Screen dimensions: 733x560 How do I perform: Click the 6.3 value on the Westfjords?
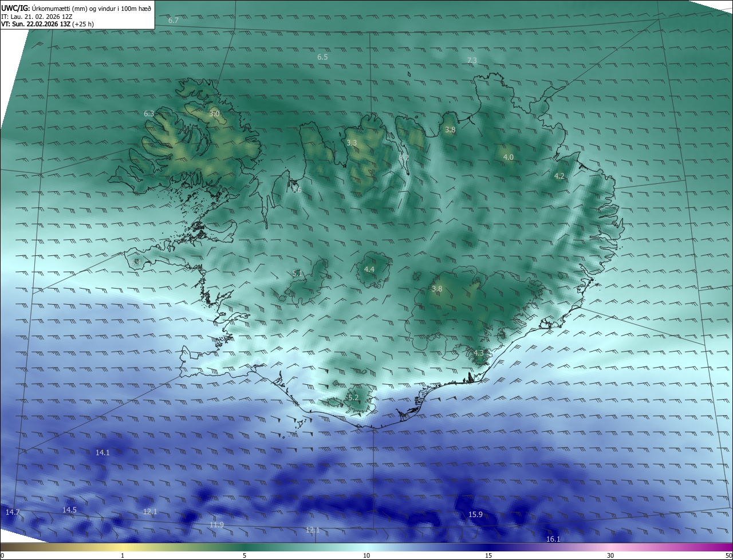(x=149, y=114)
